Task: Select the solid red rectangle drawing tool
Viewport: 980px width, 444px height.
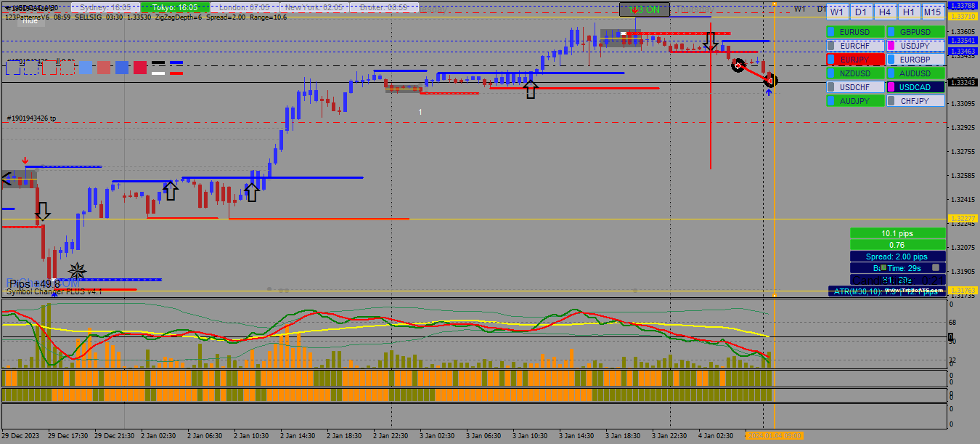Action: point(49,68)
